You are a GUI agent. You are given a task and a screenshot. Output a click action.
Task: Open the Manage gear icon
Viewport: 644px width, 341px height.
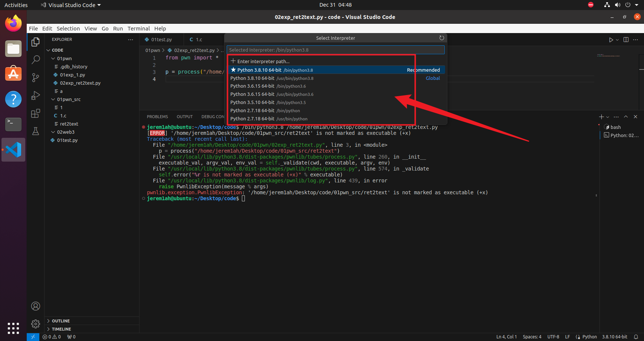tap(36, 324)
